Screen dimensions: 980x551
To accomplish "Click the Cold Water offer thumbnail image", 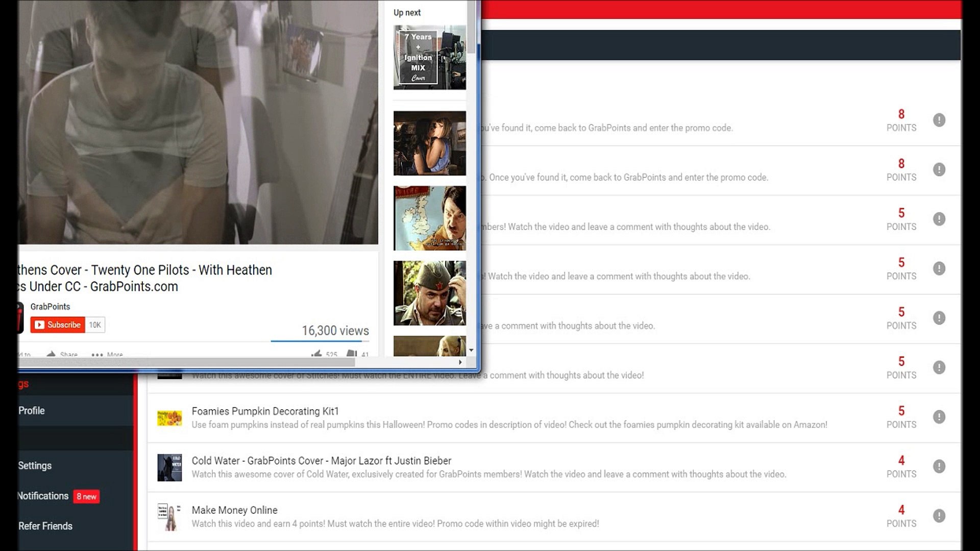I will (169, 467).
